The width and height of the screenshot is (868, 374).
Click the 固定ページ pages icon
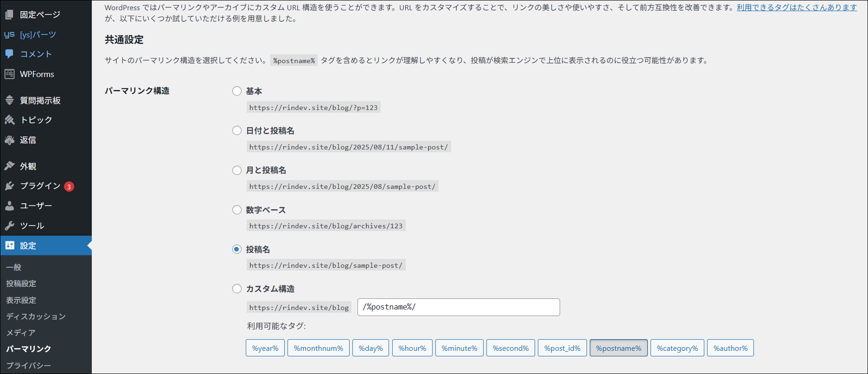coord(9,15)
